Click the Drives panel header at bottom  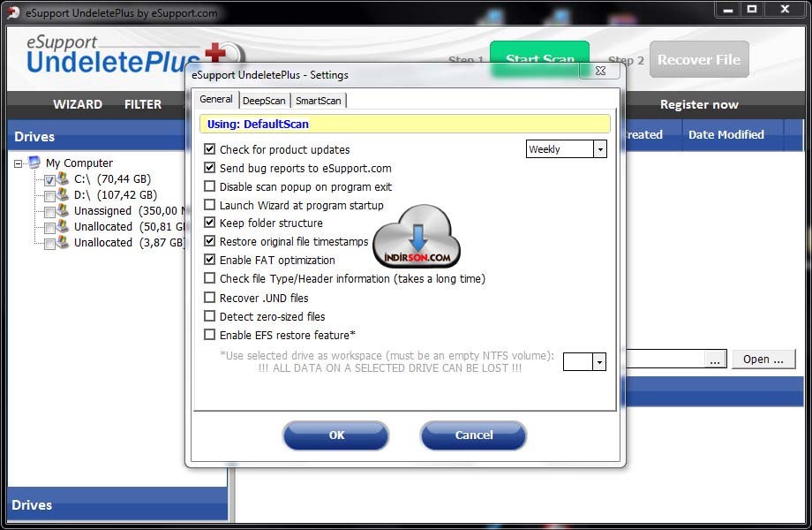[117, 504]
